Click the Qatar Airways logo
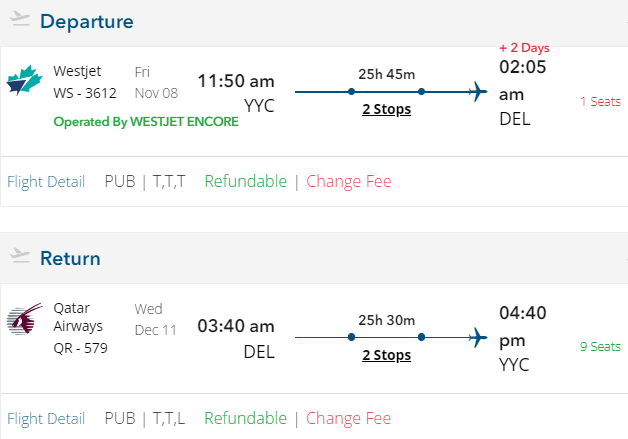The height and width of the screenshot is (439, 628). [23, 321]
